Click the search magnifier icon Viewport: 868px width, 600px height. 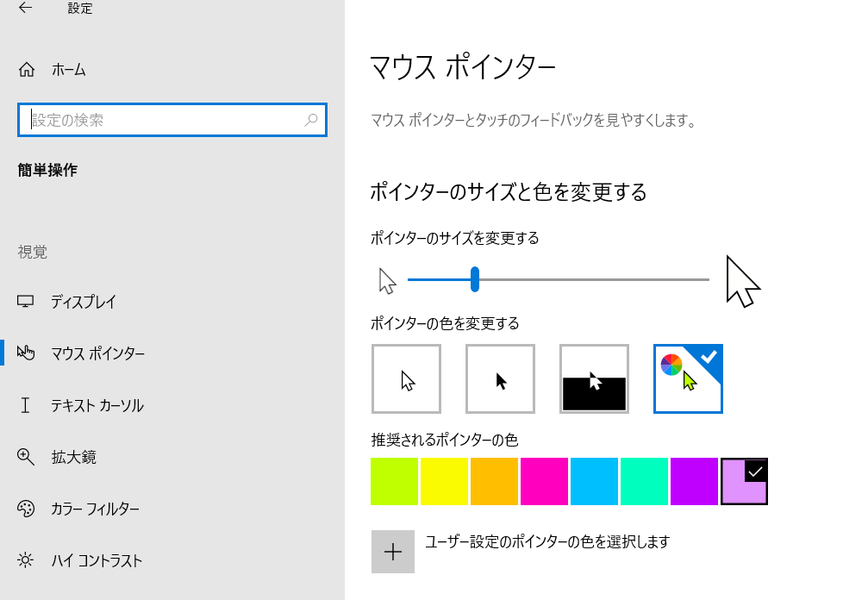point(312,120)
